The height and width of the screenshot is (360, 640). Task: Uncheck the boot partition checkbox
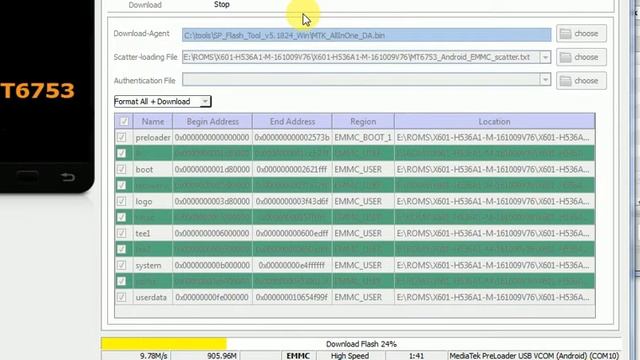click(122, 169)
